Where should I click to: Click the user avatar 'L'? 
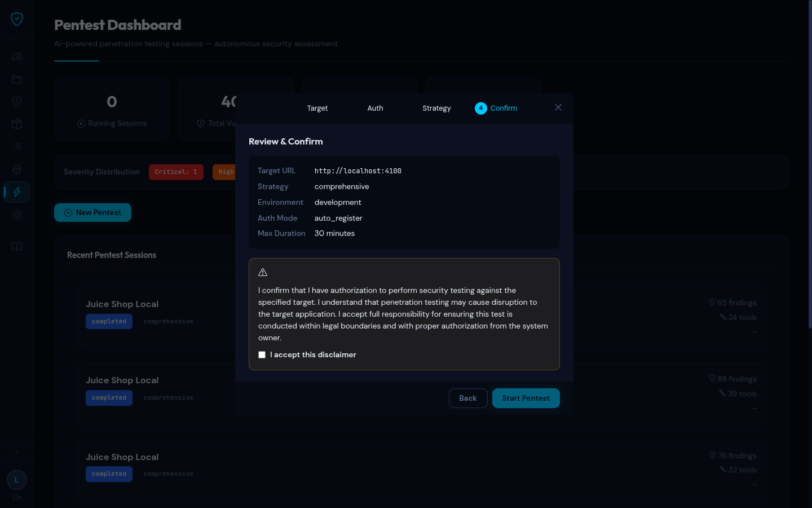(17, 480)
